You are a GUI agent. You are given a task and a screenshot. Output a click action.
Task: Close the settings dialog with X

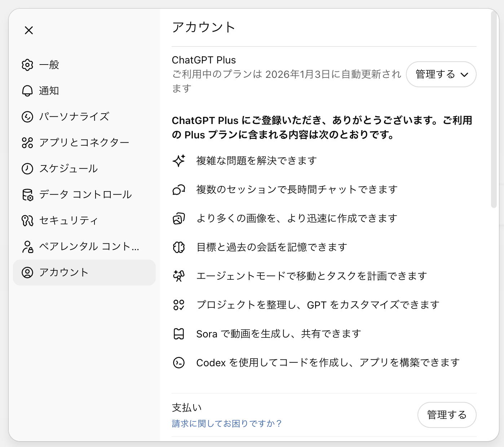pyautogui.click(x=29, y=30)
